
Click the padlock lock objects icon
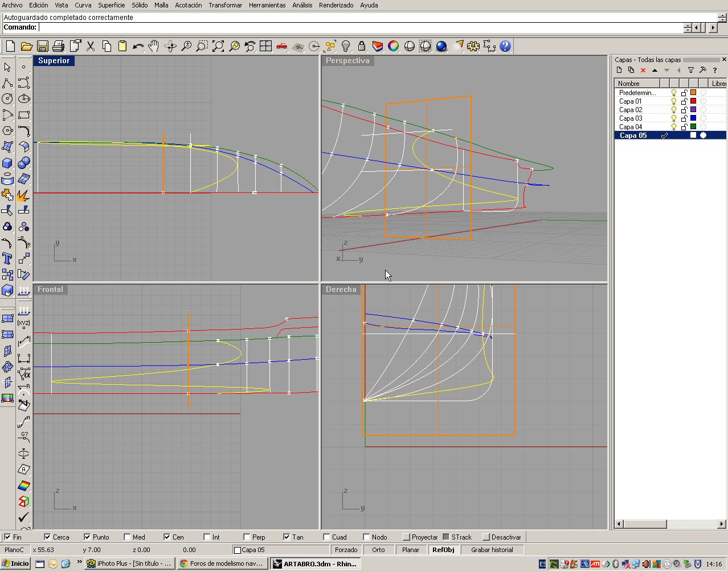362,46
